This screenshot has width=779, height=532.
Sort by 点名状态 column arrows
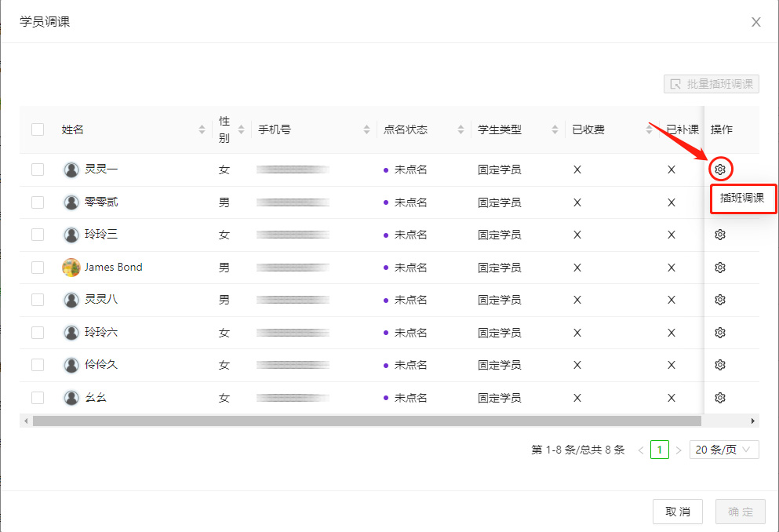click(x=460, y=129)
